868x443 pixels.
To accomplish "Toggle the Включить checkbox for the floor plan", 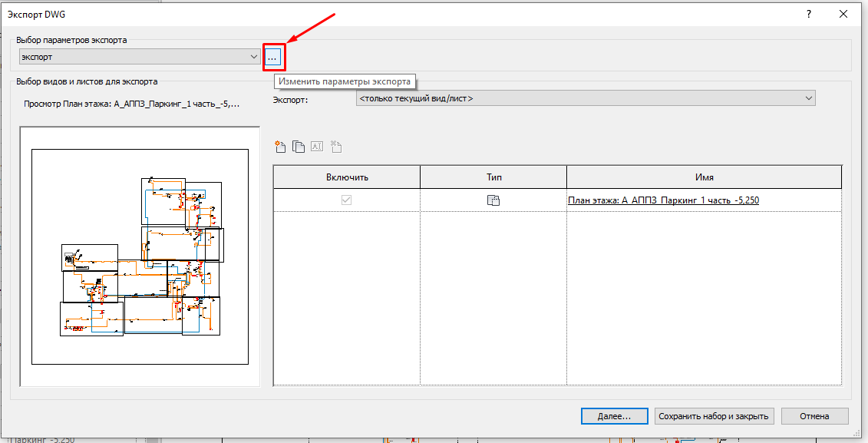I will [x=347, y=200].
